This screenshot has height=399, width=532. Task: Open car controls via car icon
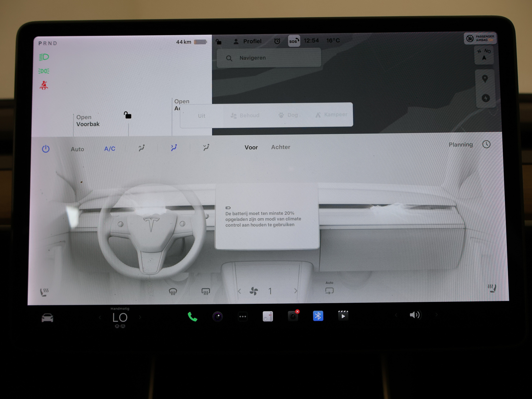point(47,318)
